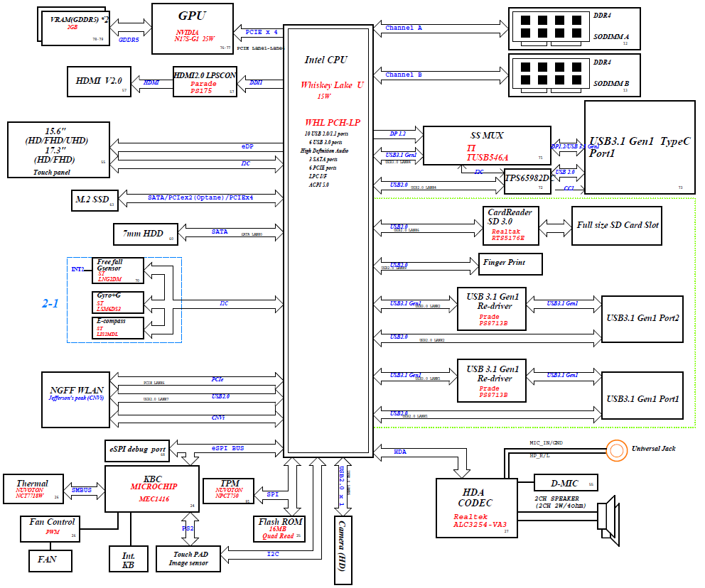
Task: Select the VRAM (GDDR5) block
Action: [75, 28]
